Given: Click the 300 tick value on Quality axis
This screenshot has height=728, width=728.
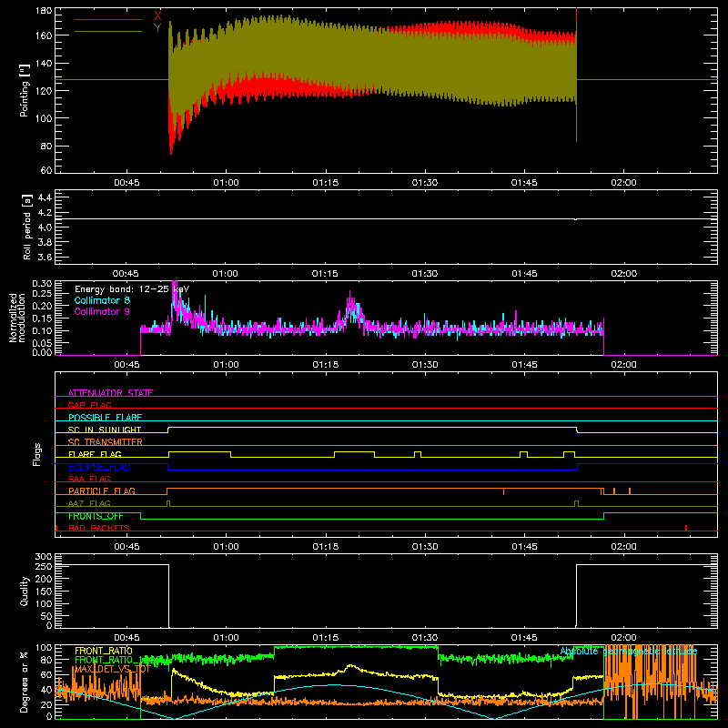Looking at the screenshot, I should (44, 556).
